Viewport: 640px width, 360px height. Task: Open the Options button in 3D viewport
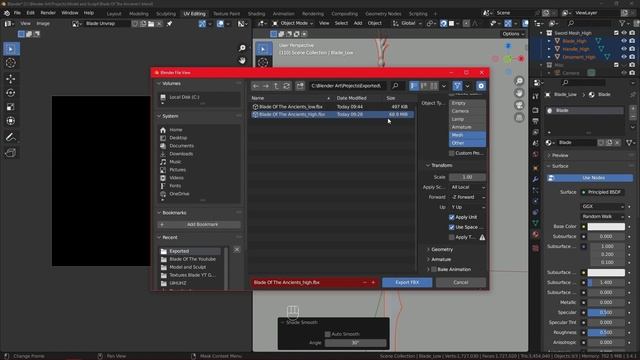click(x=513, y=34)
